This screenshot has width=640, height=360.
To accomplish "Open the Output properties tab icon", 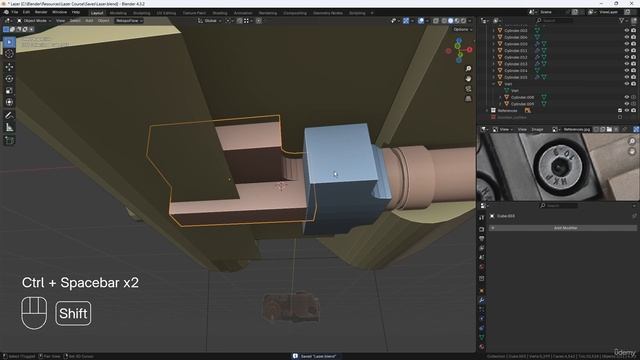I will 482,238.
